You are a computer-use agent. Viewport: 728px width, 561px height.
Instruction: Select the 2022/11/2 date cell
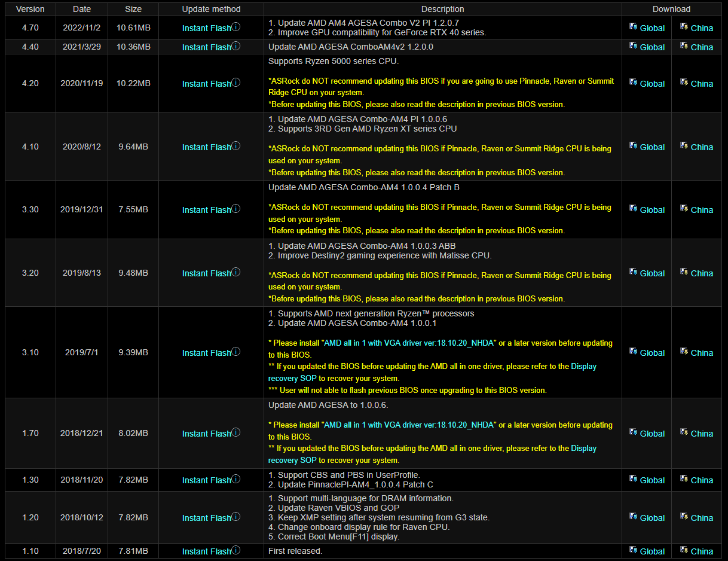point(82,28)
